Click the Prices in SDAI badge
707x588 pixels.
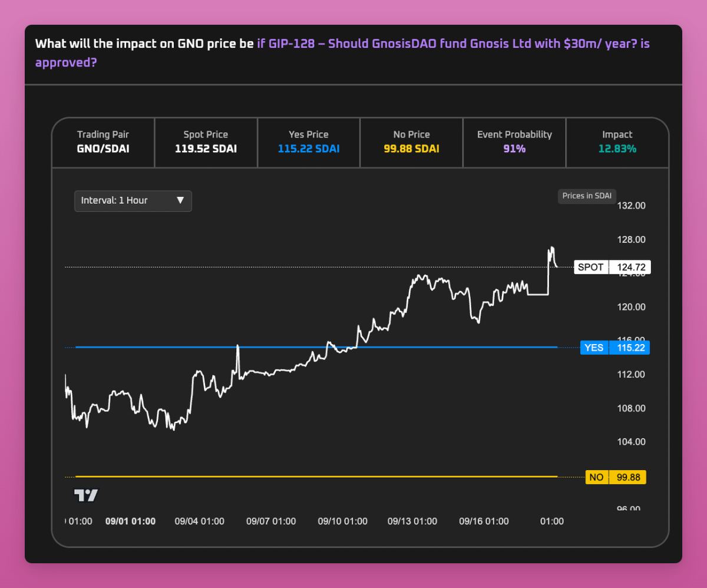586,196
